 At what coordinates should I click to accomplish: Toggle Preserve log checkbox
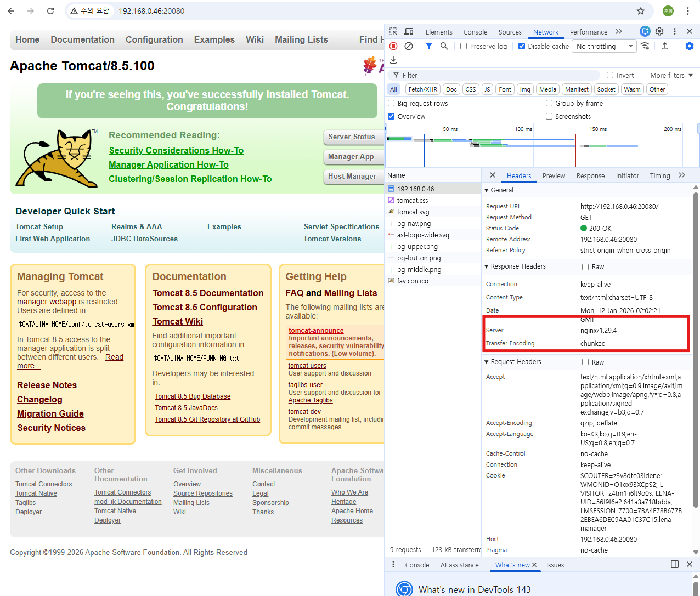[x=464, y=46]
